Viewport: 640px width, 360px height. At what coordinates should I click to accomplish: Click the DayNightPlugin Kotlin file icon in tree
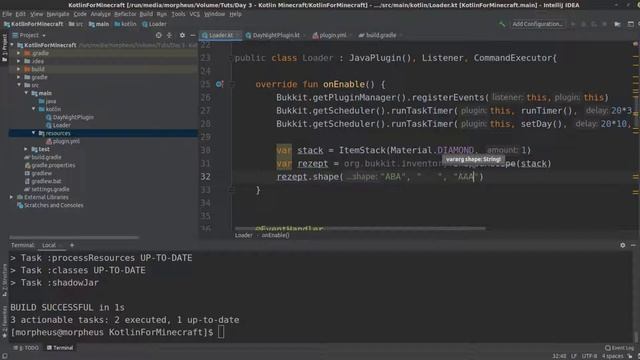[x=49, y=118]
